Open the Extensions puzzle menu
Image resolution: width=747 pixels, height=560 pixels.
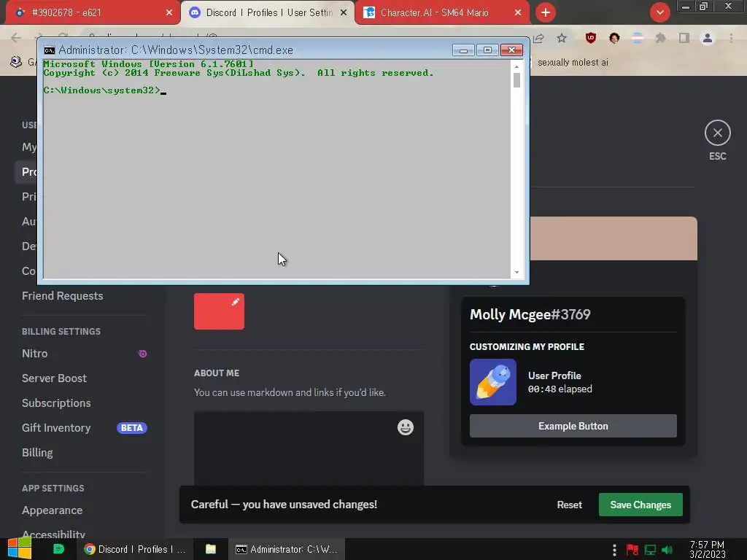point(660,38)
